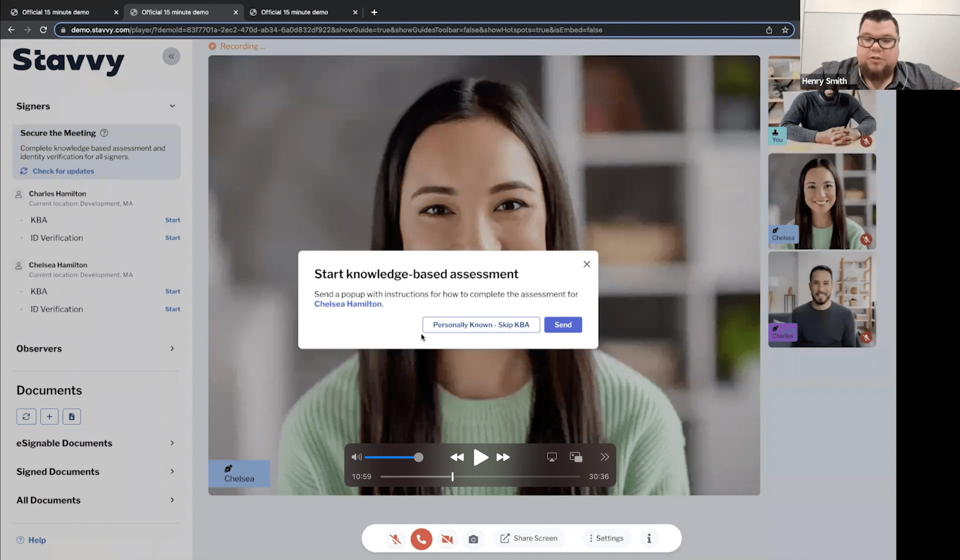Click Check for updates link

(x=57, y=171)
